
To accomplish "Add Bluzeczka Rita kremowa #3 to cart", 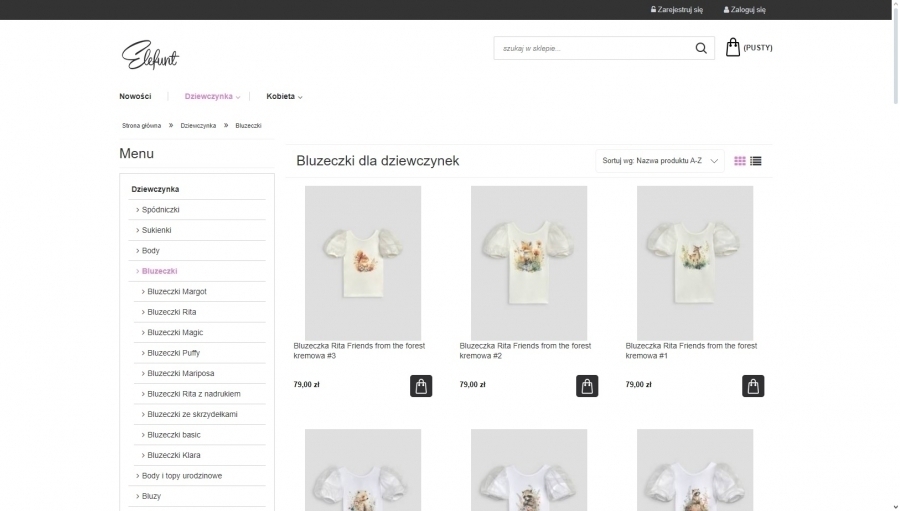I will [x=421, y=386].
